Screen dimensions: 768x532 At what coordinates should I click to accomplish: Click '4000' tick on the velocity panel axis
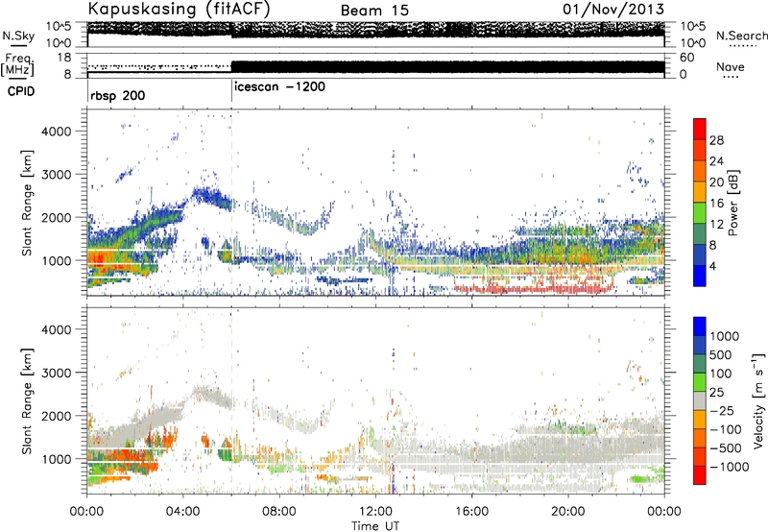(56, 329)
